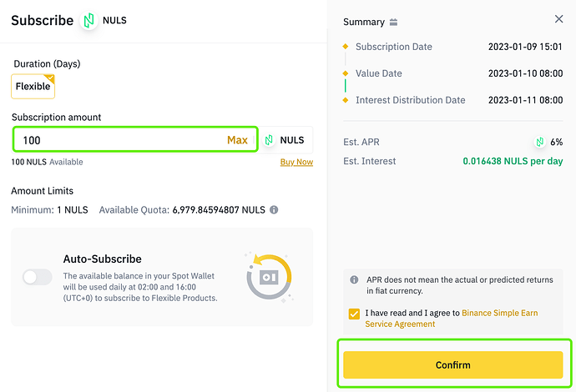Click the Value Date timeline marker
The image size is (576, 392).
point(346,73)
